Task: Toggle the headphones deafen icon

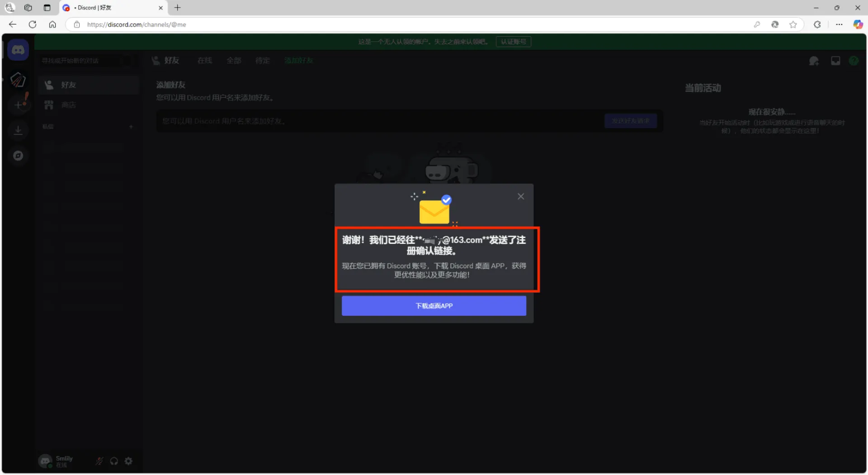Action: pos(114,461)
